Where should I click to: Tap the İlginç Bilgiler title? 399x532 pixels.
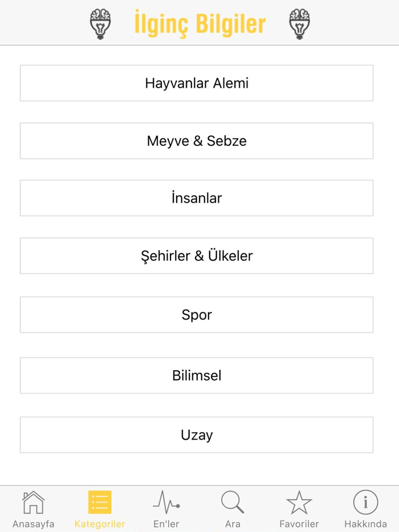(x=199, y=23)
